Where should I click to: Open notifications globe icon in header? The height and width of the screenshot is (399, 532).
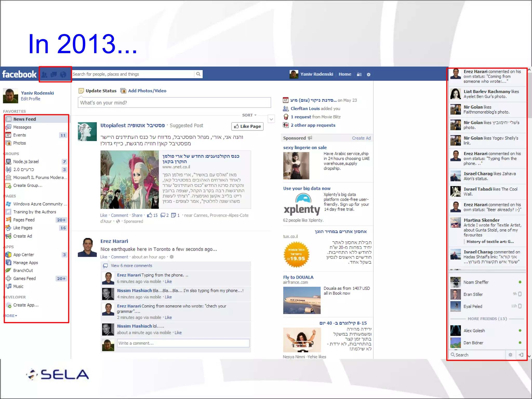click(63, 75)
